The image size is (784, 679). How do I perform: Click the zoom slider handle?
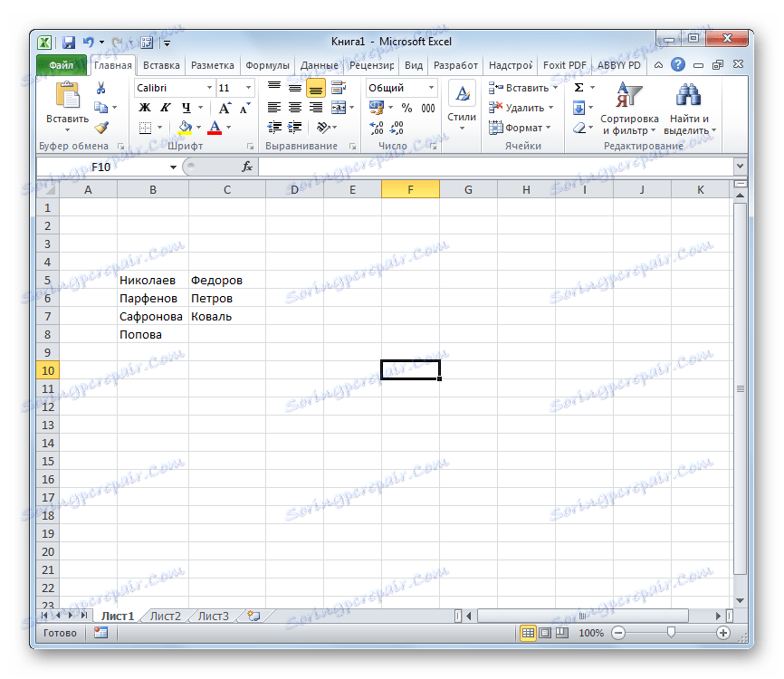(x=671, y=633)
